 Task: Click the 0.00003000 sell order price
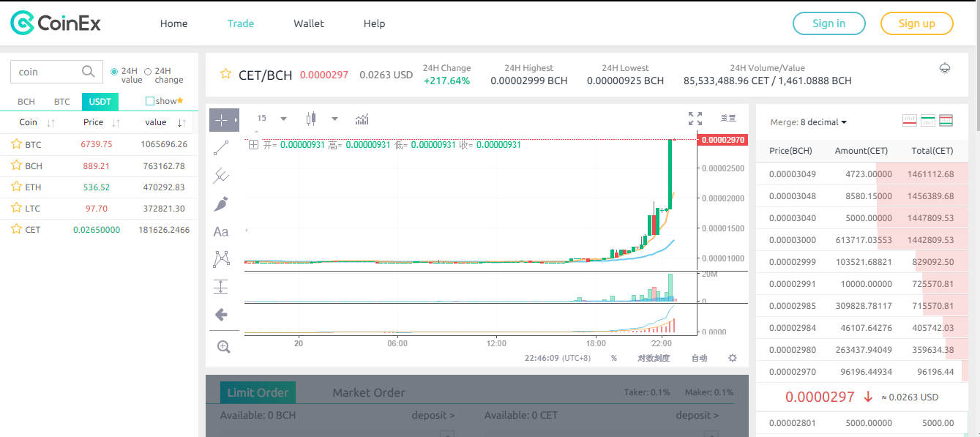click(792, 240)
